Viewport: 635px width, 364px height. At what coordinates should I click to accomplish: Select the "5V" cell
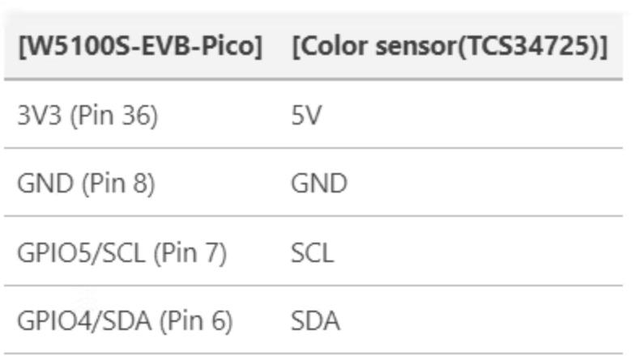306,116
